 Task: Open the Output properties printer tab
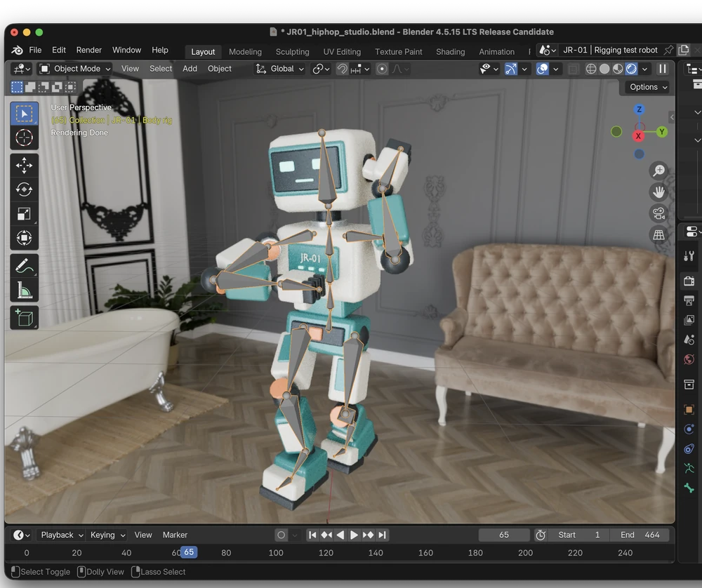click(689, 301)
